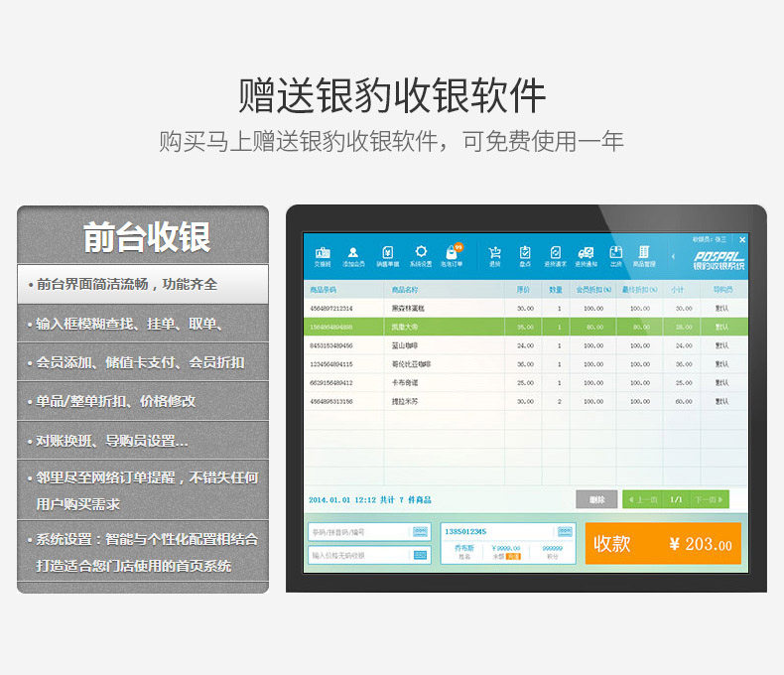Select the 蓝山咖啡 product row
Screen dimensions: 784x675
click(526, 345)
